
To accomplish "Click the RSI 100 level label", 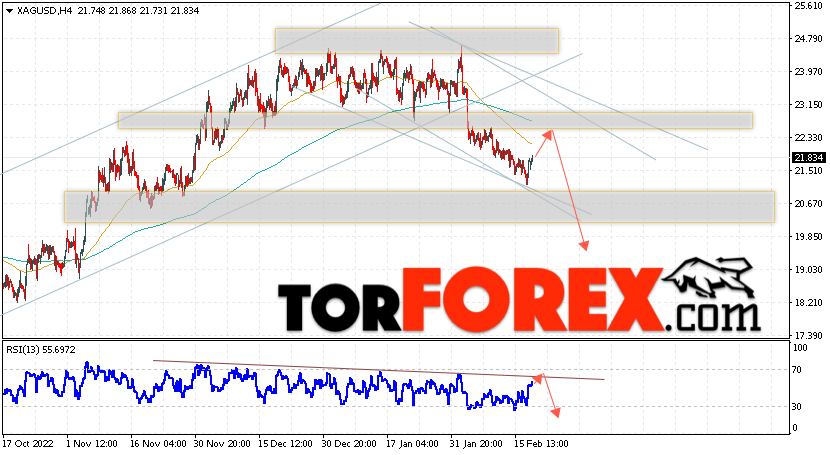I will (800, 348).
